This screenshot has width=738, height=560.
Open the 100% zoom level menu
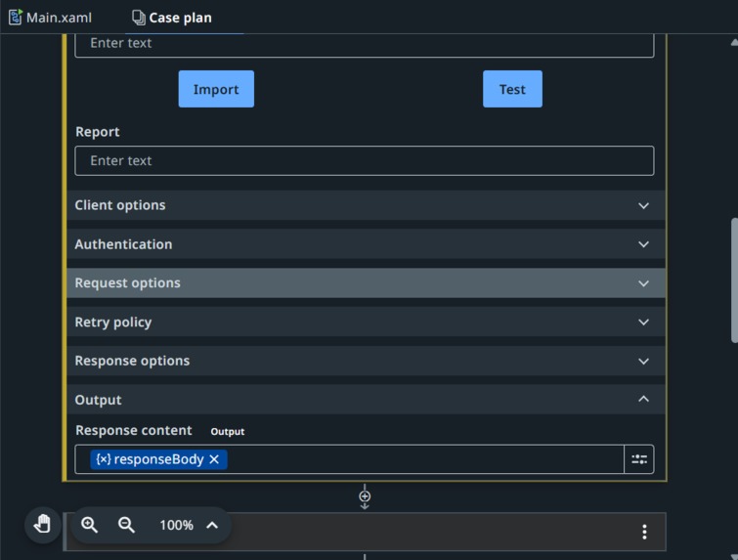189,525
